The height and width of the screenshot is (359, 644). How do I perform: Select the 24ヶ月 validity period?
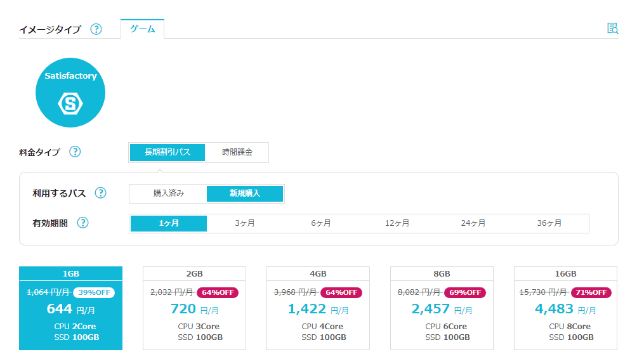coord(473,223)
